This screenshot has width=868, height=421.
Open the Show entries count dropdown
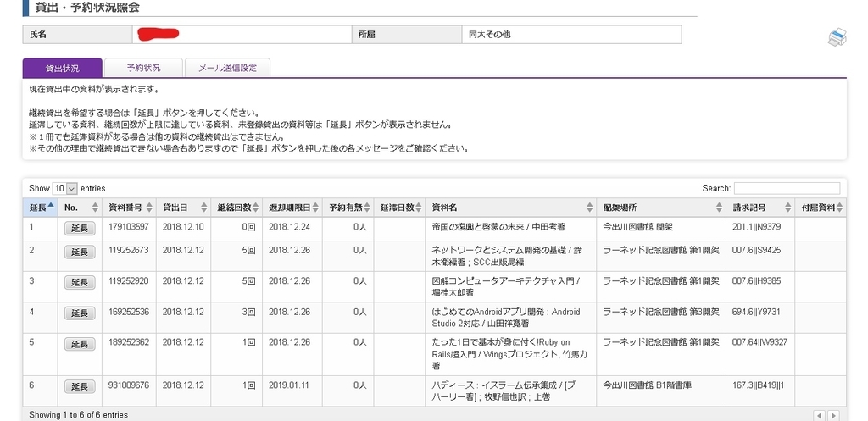(64, 189)
